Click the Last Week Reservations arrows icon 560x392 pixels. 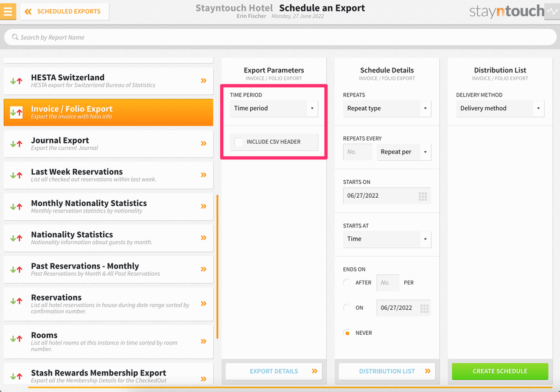16,175
